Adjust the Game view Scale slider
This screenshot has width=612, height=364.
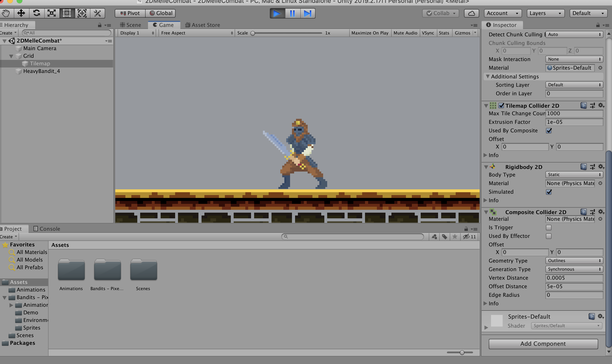point(253,33)
